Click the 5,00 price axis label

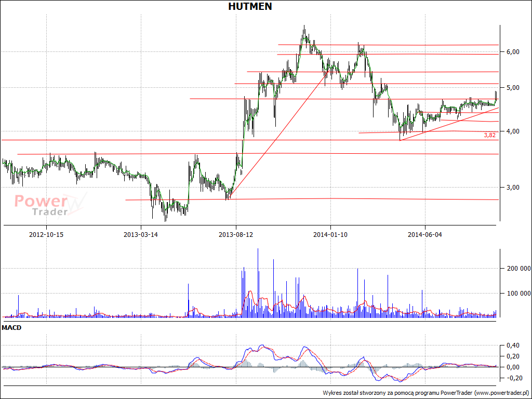pos(513,87)
